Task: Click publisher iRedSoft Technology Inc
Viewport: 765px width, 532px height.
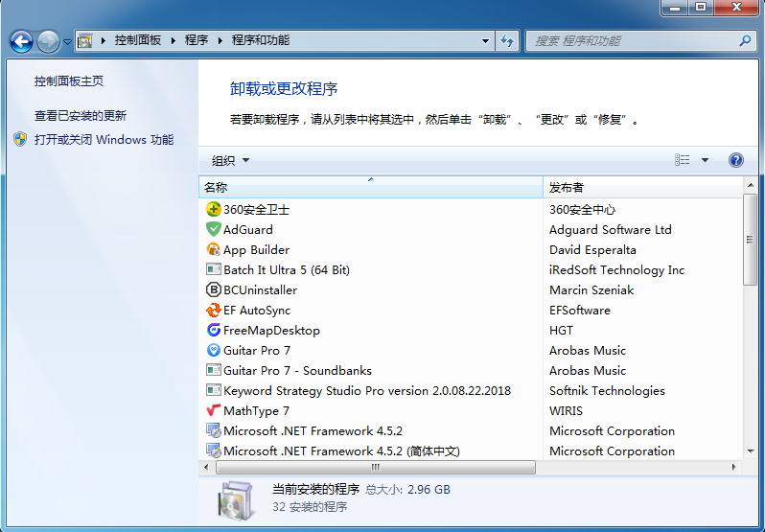Action: coord(616,269)
